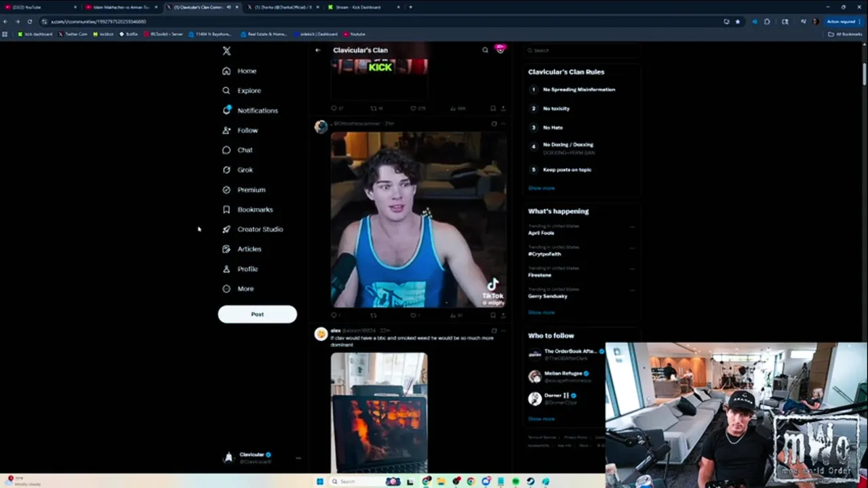Open Twitter Com bookmark
The height and width of the screenshot is (488, 868).
click(x=73, y=34)
